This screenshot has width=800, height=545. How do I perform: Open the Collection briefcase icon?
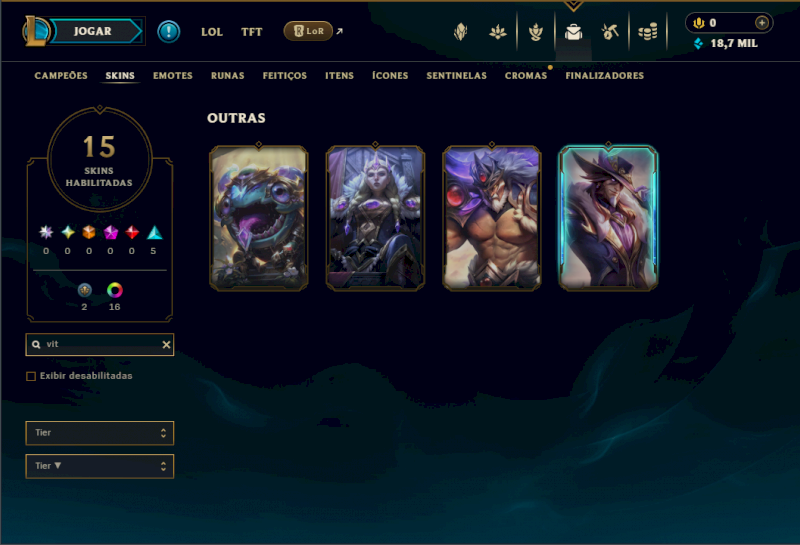pos(573,32)
